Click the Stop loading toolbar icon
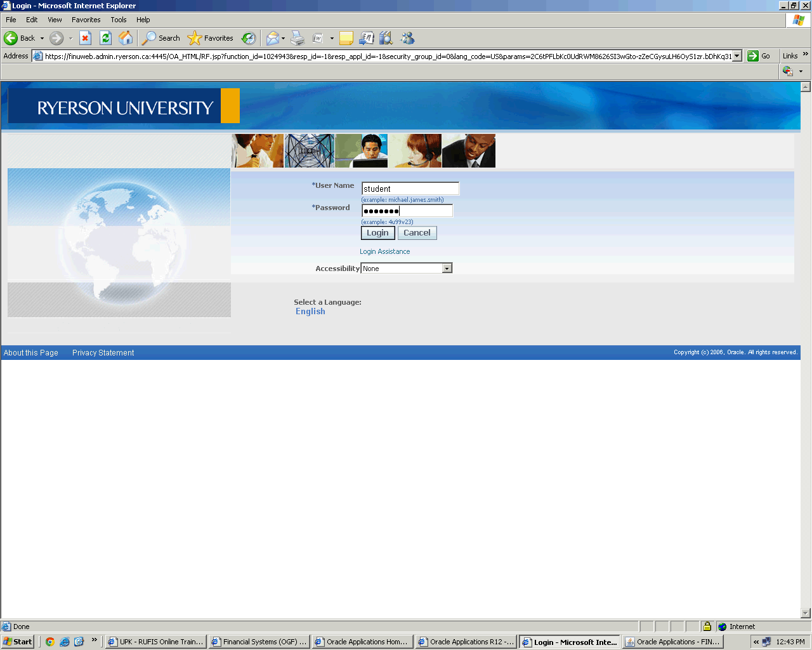Image resolution: width=812 pixels, height=650 pixels. click(85, 38)
